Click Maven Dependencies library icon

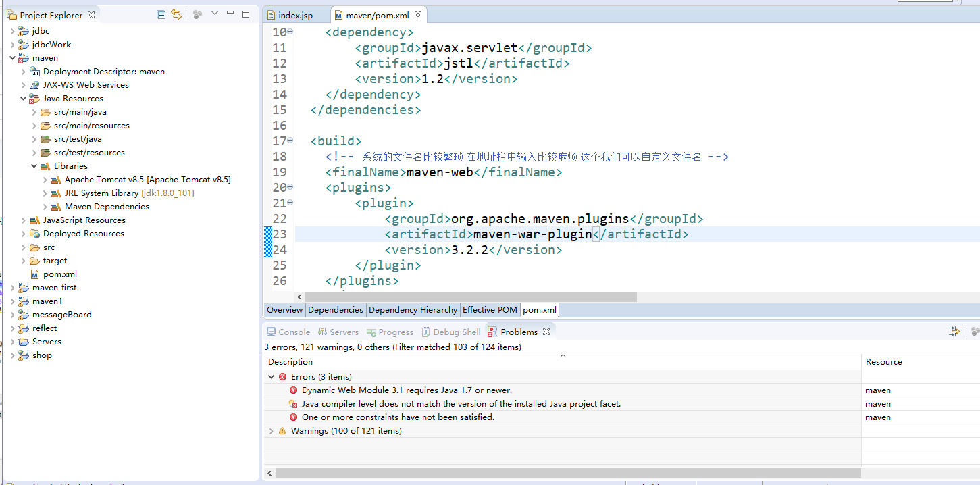click(57, 206)
